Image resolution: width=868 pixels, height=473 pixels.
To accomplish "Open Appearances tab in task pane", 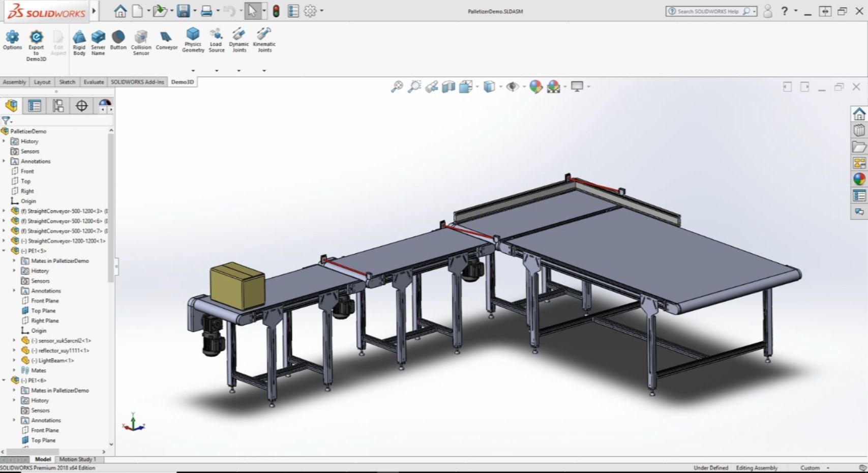I will click(x=859, y=179).
